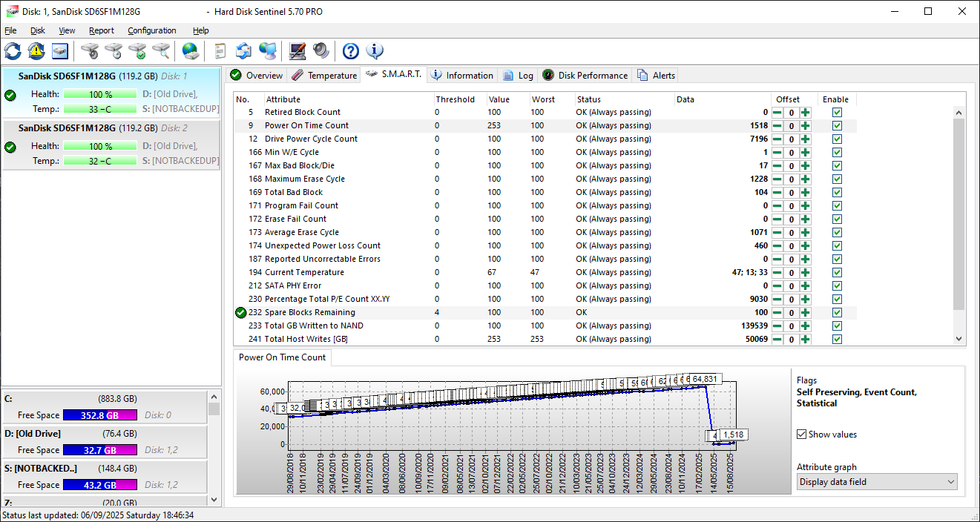The height and width of the screenshot is (522, 980).
Task: Click the S: NOTBACKED free space bar
Action: 100,485
